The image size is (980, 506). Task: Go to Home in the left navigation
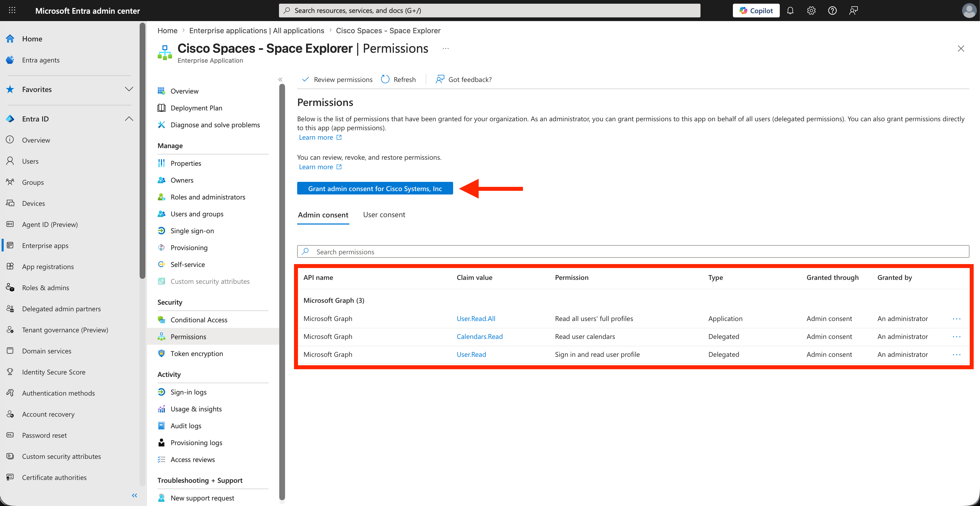[x=32, y=39]
